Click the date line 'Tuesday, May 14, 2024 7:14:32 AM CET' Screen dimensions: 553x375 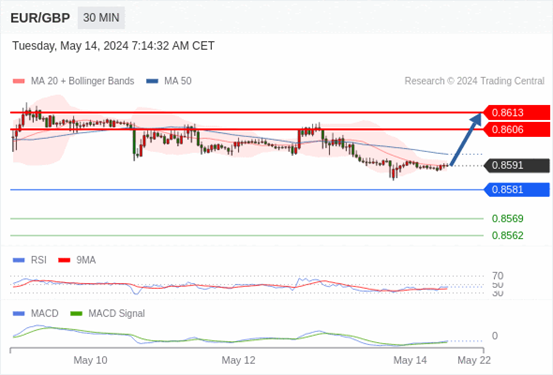113,46
